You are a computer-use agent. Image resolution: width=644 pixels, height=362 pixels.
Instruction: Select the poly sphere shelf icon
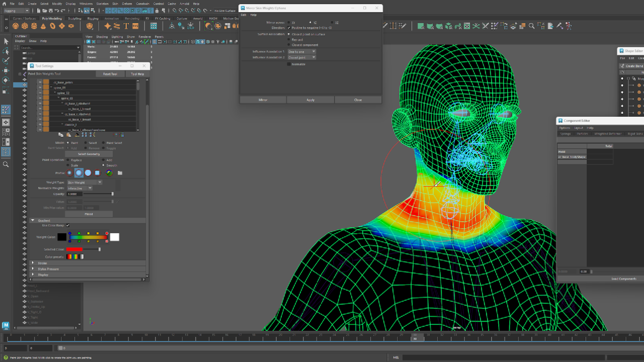click(16, 26)
